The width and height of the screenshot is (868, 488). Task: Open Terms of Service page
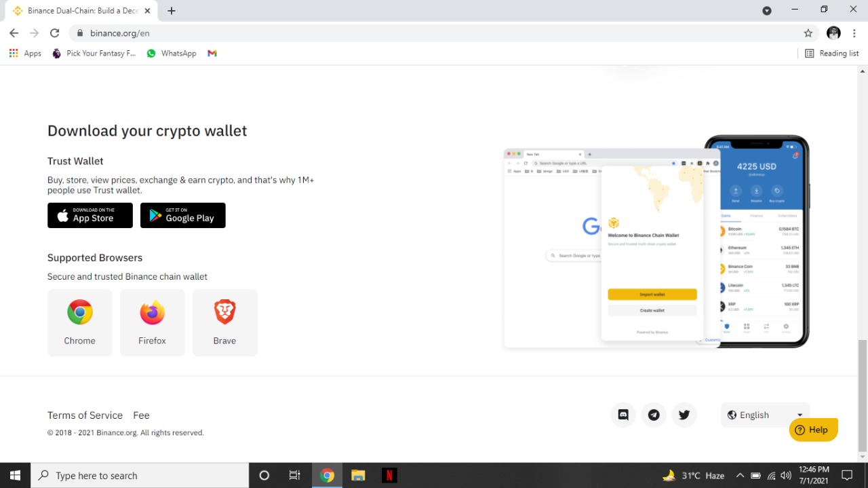point(85,415)
